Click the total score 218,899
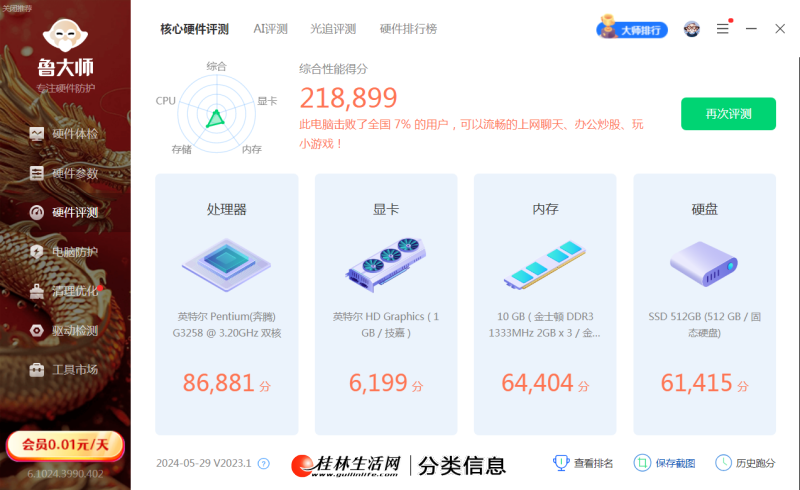The height and width of the screenshot is (490, 800). [348, 98]
